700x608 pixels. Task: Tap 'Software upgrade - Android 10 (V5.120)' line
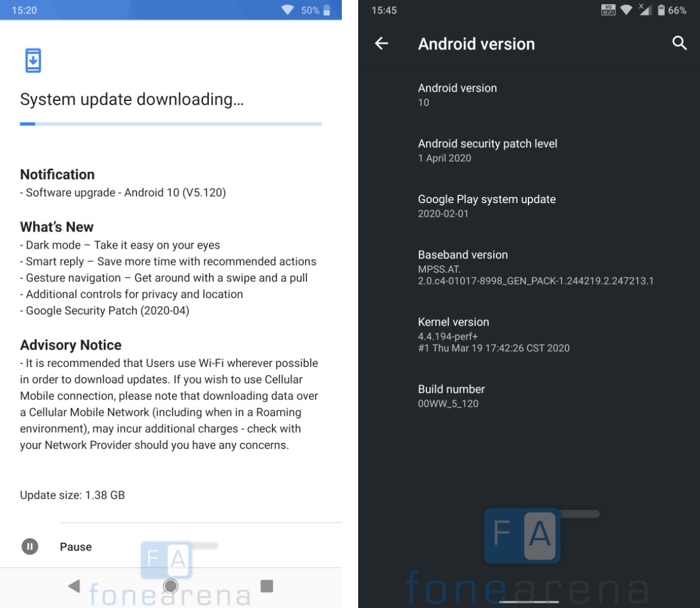123,193
